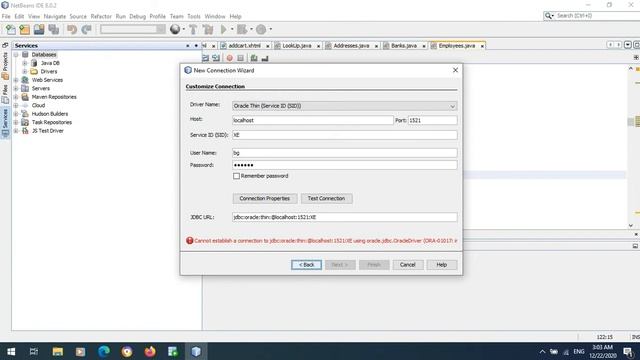Expand the Java DB tree node
This screenshot has height=360, width=640.
pyautogui.click(x=24, y=63)
